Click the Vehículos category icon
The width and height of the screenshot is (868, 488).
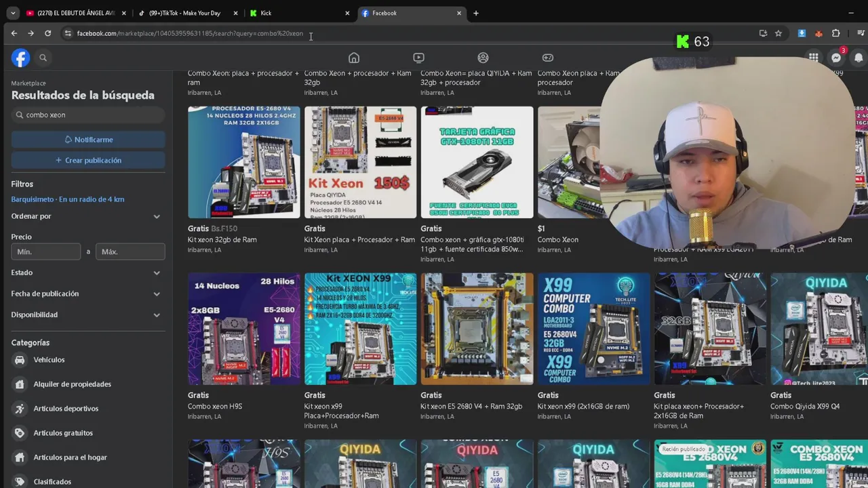click(20, 360)
